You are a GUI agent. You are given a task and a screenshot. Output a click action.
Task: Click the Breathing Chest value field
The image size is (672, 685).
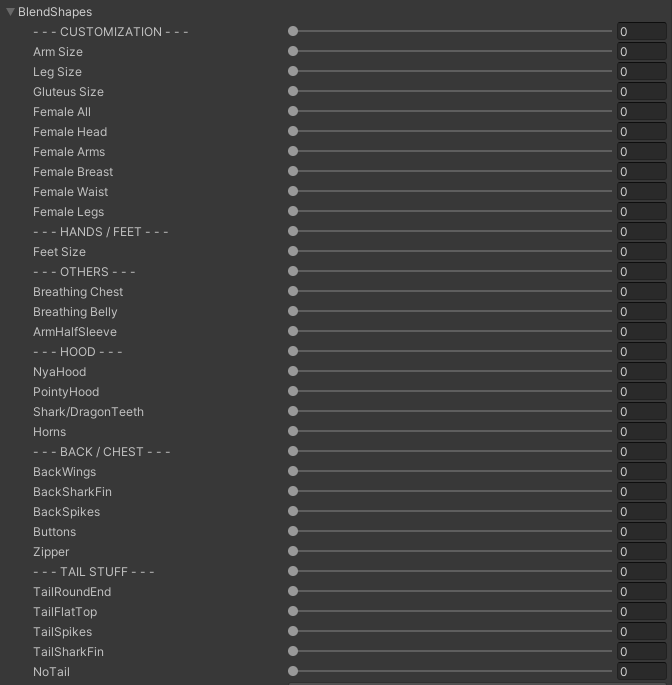coord(641,292)
